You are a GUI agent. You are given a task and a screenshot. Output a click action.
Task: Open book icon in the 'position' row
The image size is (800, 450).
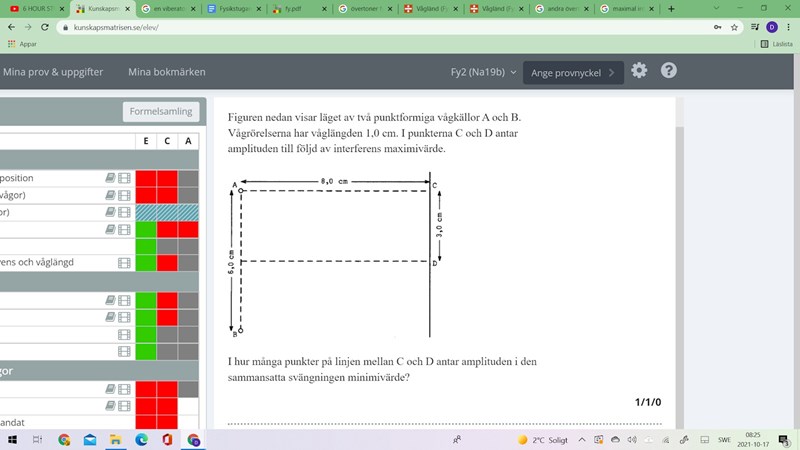coord(110,178)
